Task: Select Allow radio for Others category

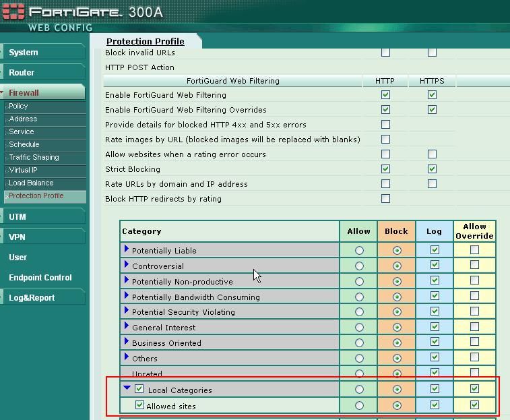Action: (x=359, y=358)
